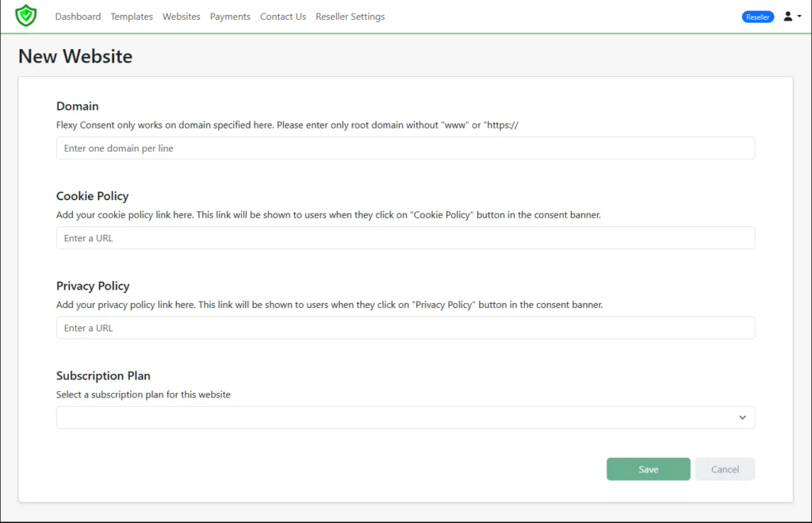Click the "Cookie Policy" section label

[92, 196]
